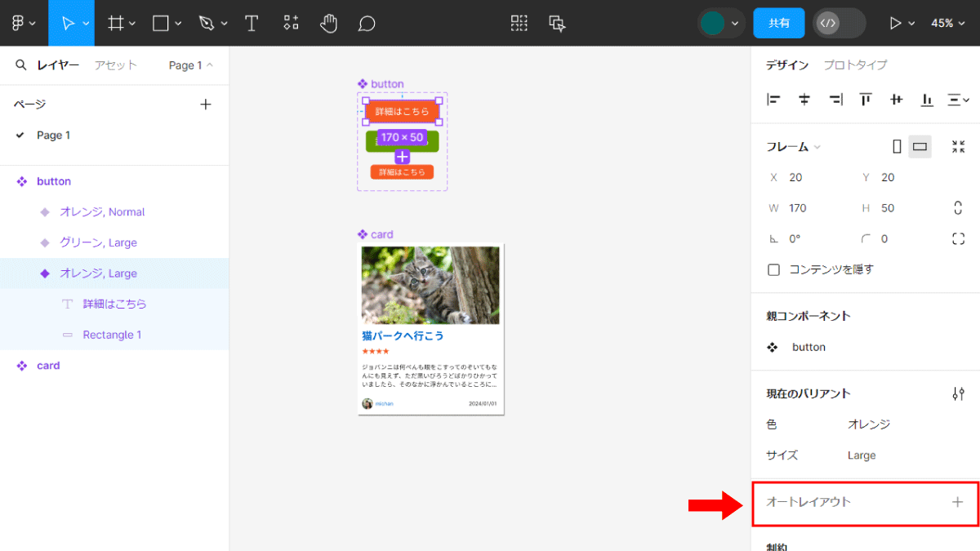Click the 共有 share button
This screenshot has width=980, height=551.
point(779,23)
